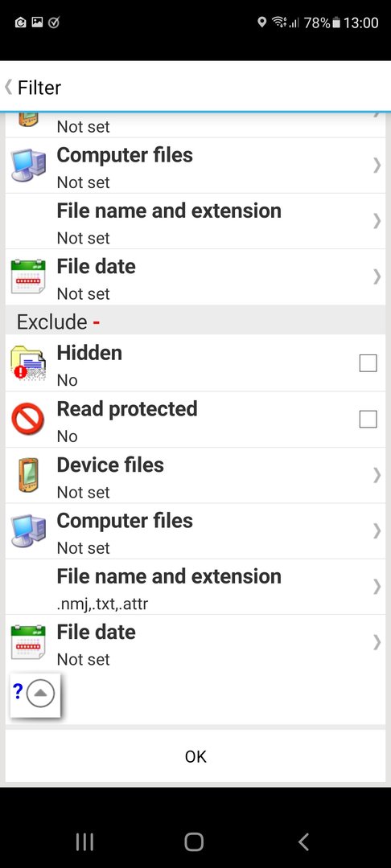Tap the upper File date calendar icon
This screenshot has height=868, width=391.
point(27,276)
